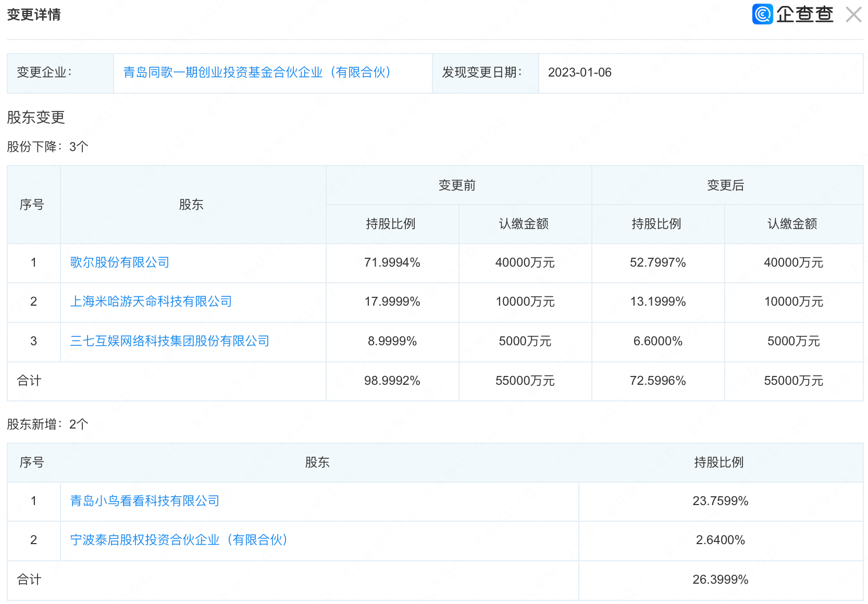
Task: Click the 变更后 column group header
Action: click(725, 185)
